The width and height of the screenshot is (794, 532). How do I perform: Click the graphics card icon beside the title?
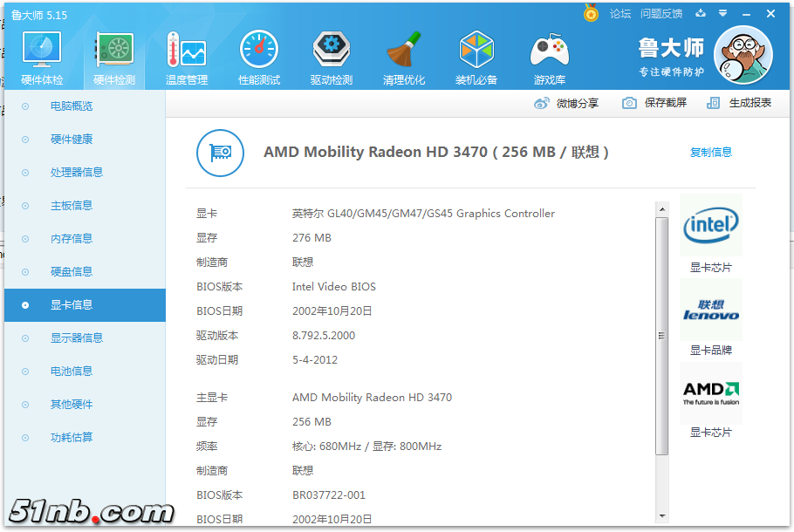220,153
